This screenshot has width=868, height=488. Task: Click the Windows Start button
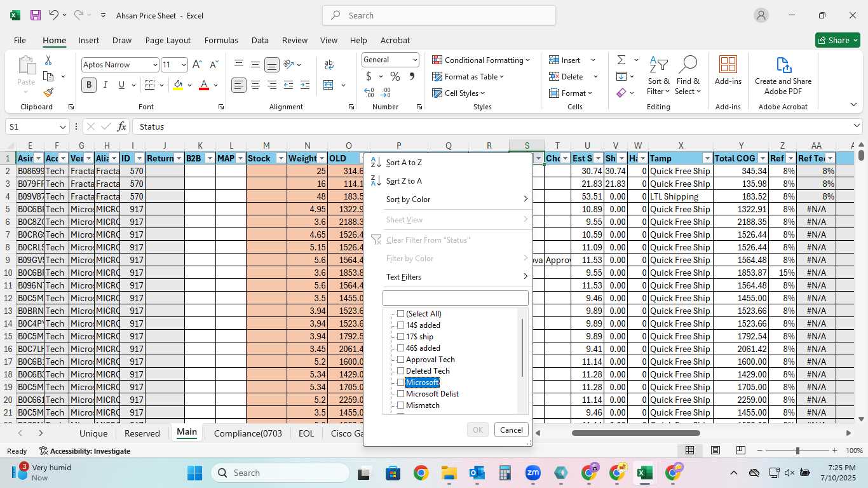tap(194, 473)
